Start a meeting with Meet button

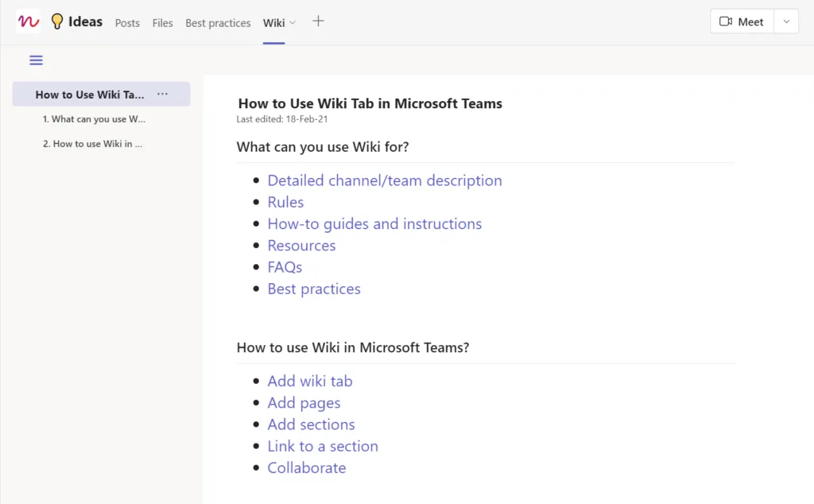pyautogui.click(x=742, y=21)
